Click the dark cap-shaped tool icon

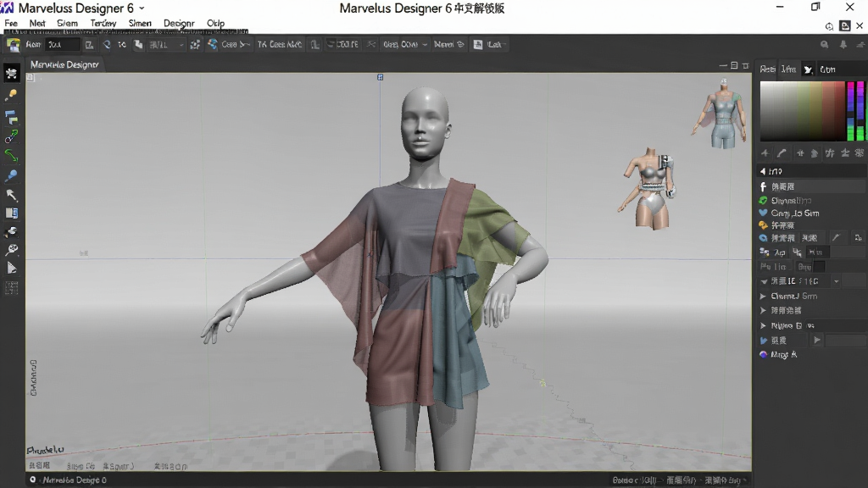[x=11, y=231]
